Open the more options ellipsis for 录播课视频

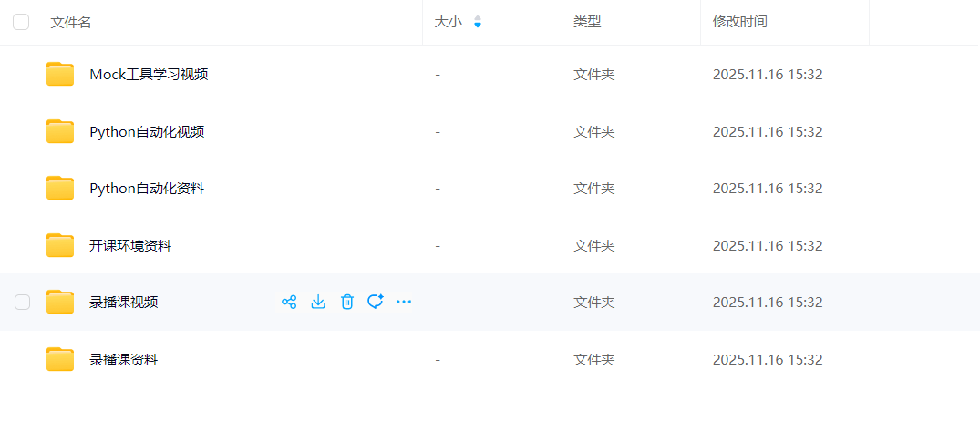coord(404,303)
